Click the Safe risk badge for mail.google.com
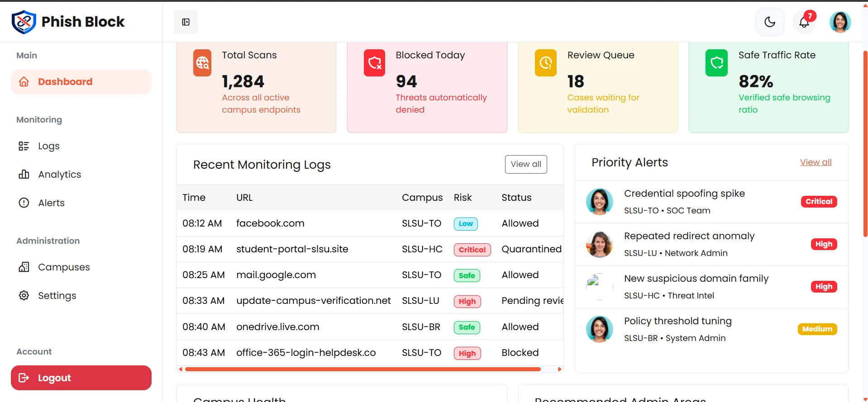The image size is (868, 402). tap(467, 275)
